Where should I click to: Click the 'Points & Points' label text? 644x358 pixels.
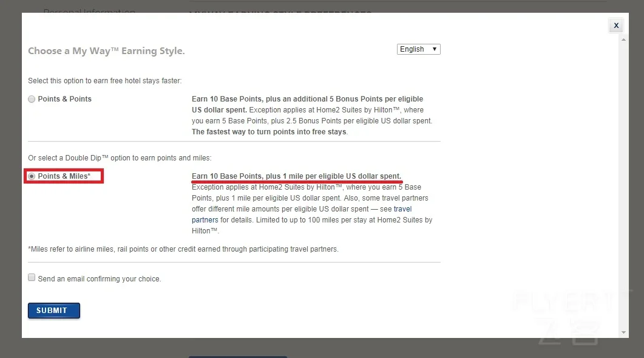pos(64,99)
